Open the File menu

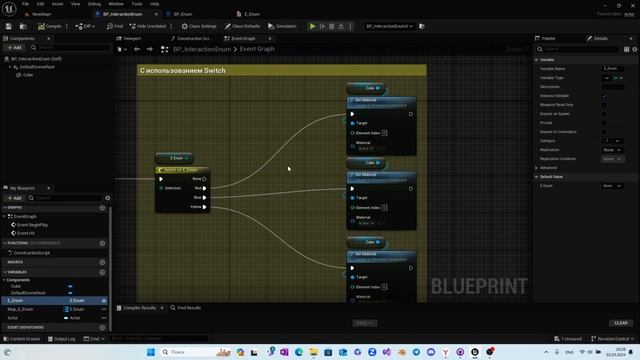tap(25, 4)
